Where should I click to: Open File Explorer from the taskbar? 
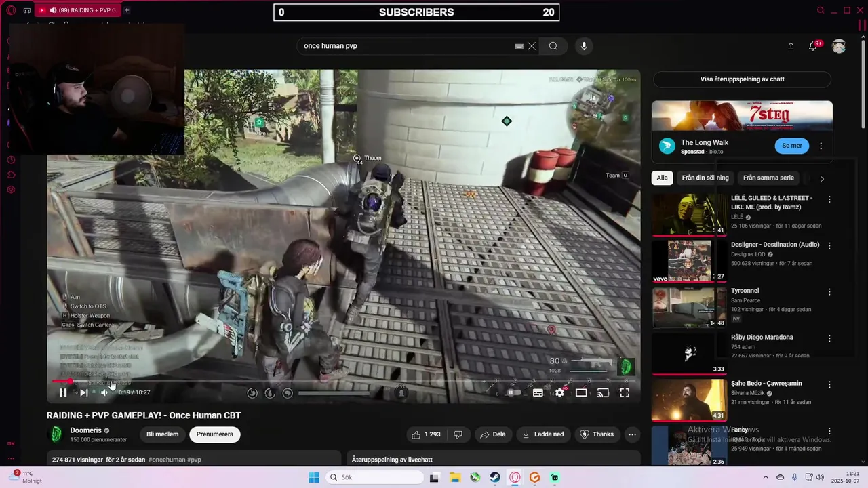click(x=454, y=477)
